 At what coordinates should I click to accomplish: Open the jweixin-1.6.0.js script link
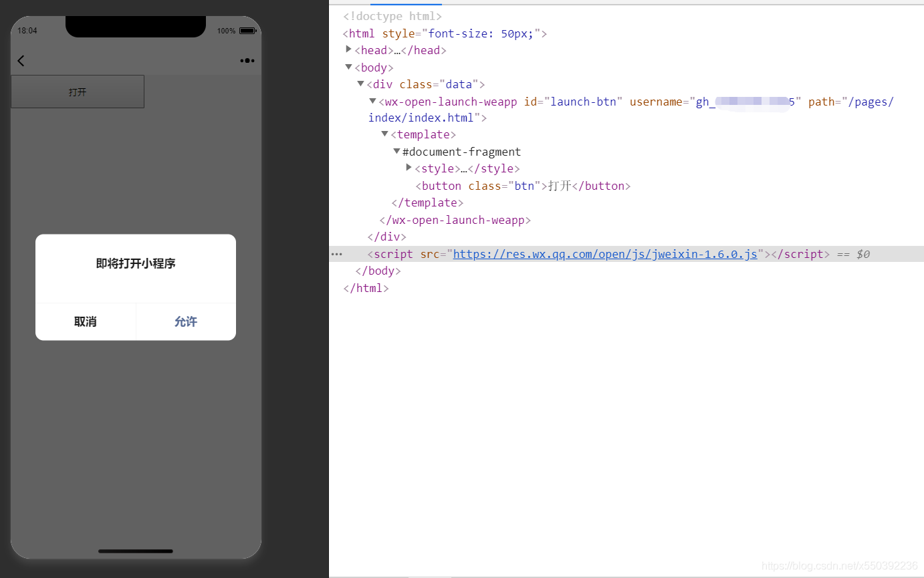(605, 253)
